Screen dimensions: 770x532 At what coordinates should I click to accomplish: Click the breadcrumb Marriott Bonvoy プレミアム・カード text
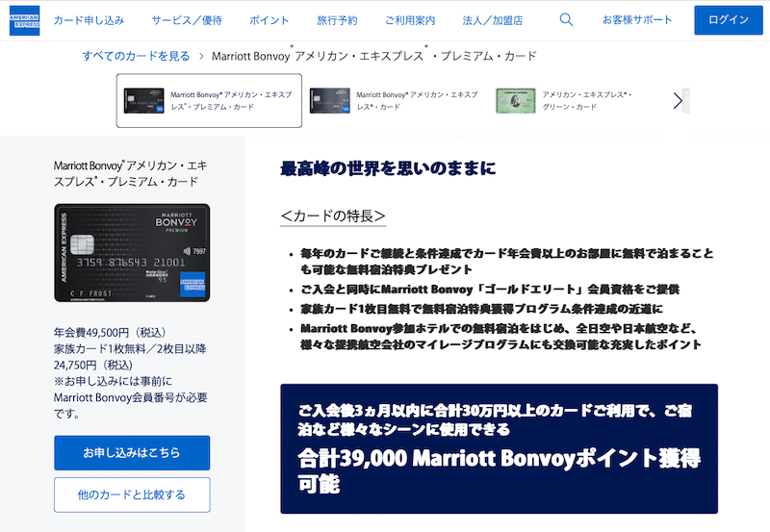[373, 55]
